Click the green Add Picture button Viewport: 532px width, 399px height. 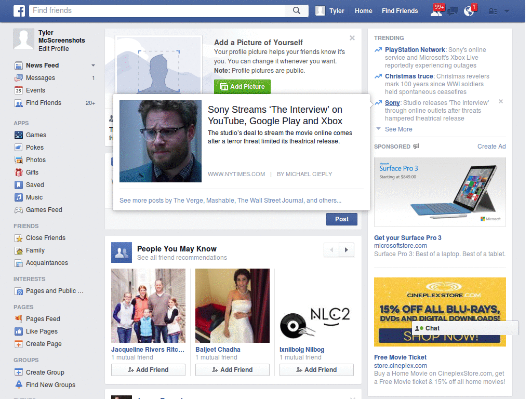pyautogui.click(x=242, y=87)
